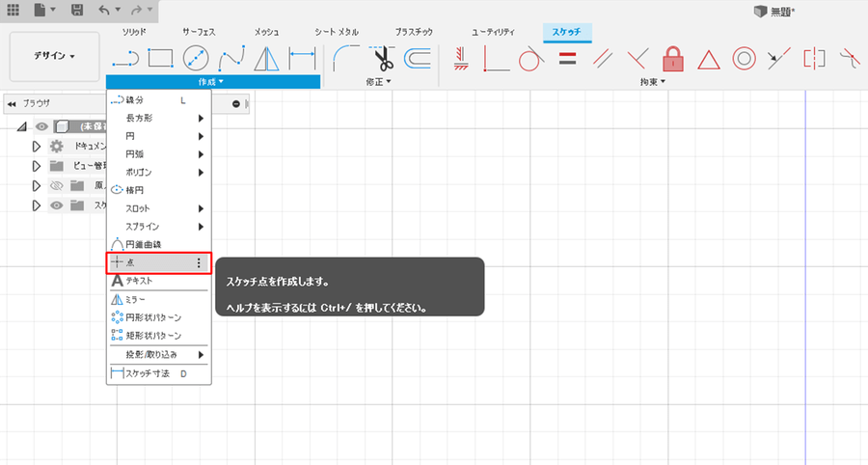Choose 矩形状パターン from the menu

(x=158, y=336)
